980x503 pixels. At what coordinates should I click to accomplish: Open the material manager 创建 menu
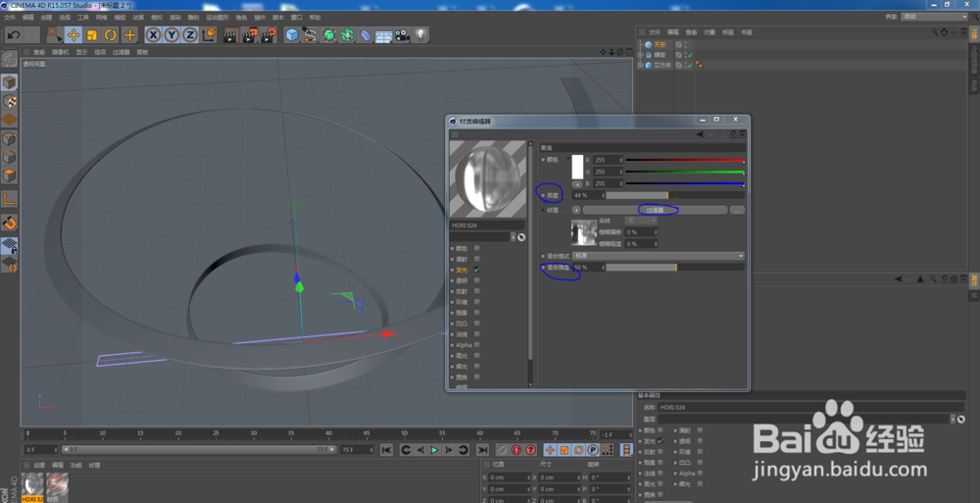click(39, 466)
